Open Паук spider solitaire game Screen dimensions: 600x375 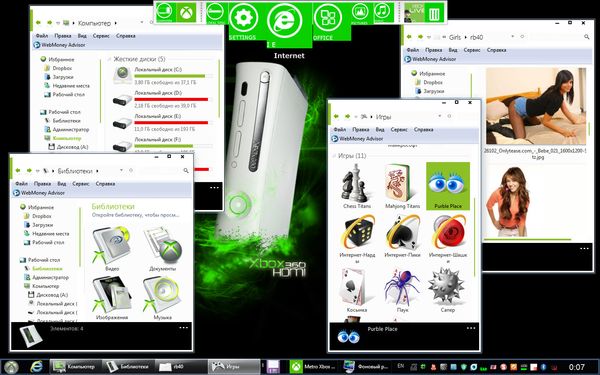pos(402,290)
